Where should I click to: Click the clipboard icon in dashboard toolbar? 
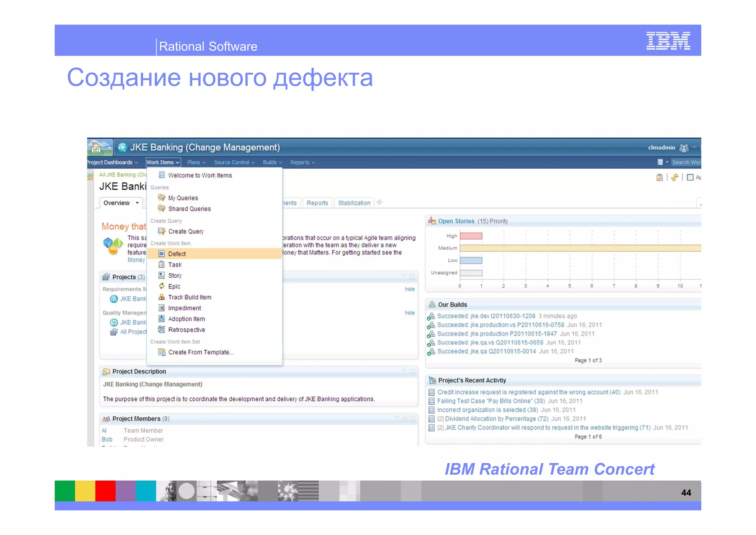click(x=660, y=178)
